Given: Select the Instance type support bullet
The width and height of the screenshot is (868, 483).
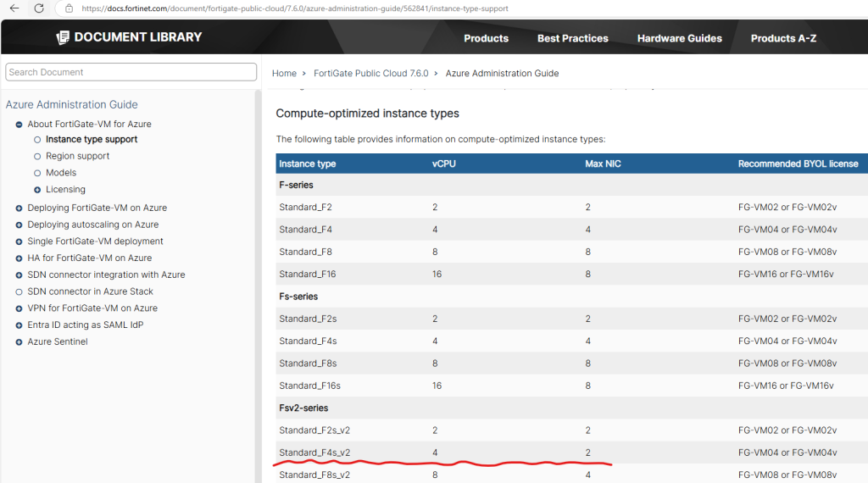Looking at the screenshot, I should click(37, 140).
